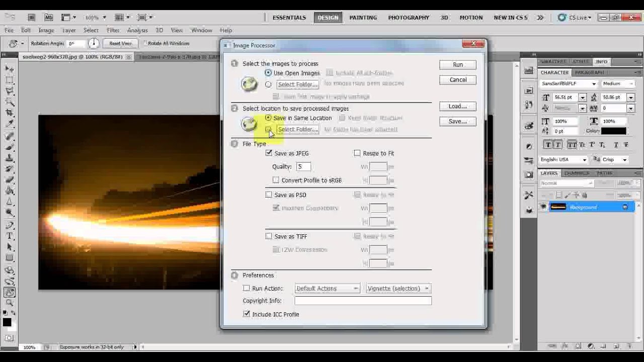Select the Brush tool
The height and width of the screenshot is (362, 644).
[9, 147]
